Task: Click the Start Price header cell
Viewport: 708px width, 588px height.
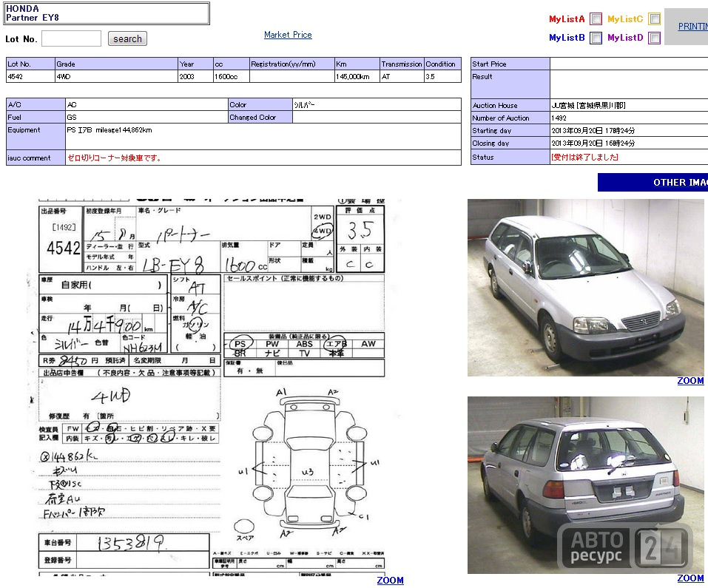Action: pos(510,64)
